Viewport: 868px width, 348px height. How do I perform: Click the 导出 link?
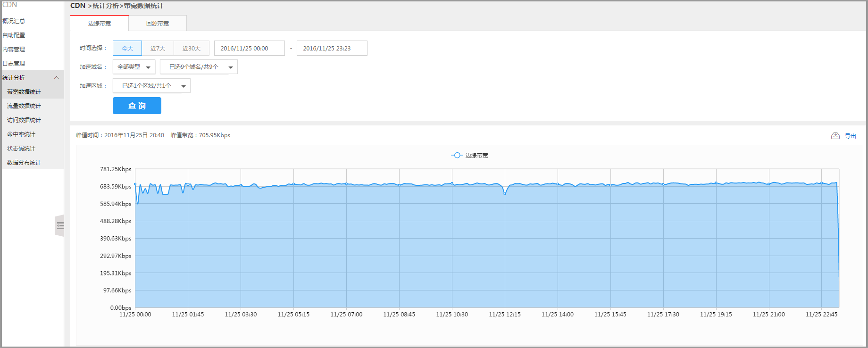click(850, 136)
